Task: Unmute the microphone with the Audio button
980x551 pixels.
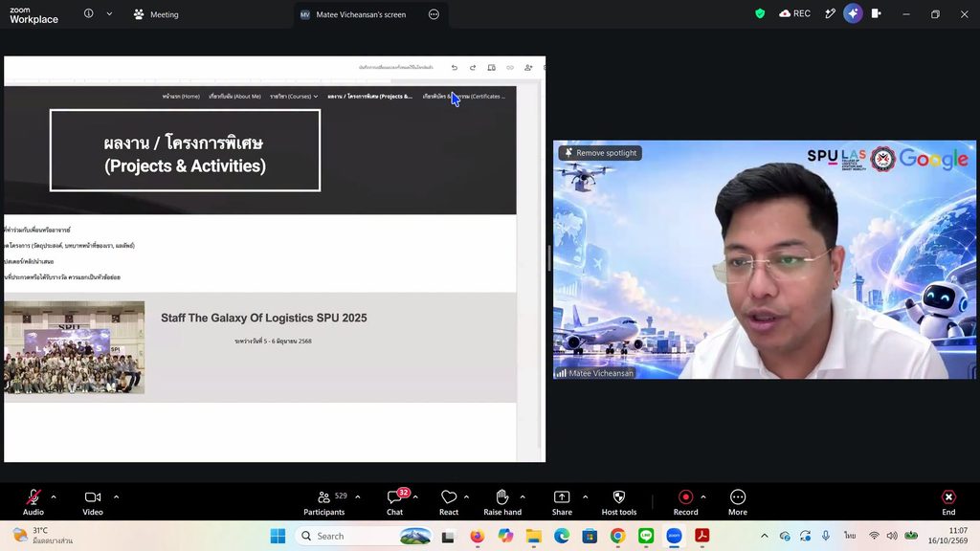Action: click(33, 501)
